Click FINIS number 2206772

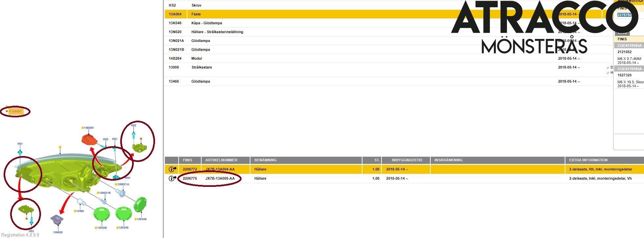tap(190, 169)
